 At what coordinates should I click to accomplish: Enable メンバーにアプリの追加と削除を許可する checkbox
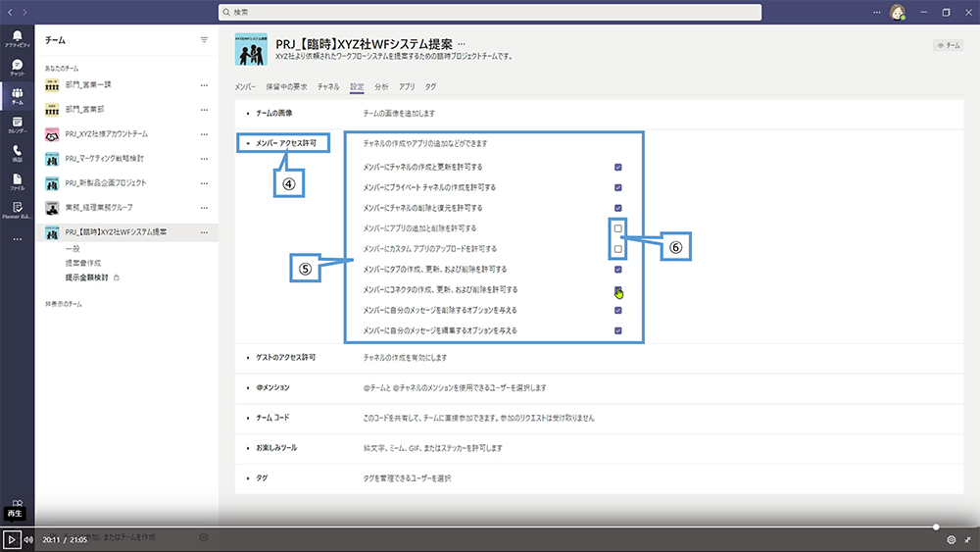(x=618, y=228)
